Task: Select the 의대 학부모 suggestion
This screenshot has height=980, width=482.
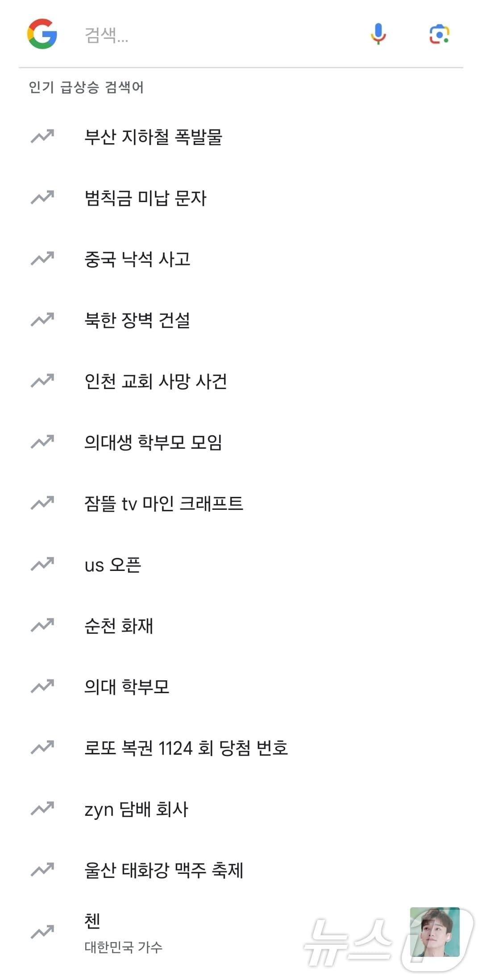Action: 127,686
